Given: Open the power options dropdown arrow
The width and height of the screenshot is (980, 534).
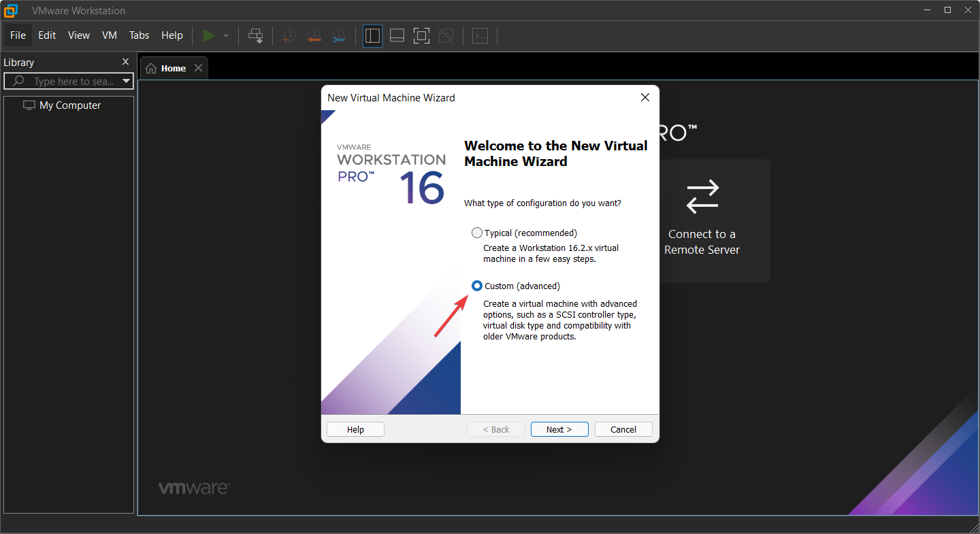Looking at the screenshot, I should pos(226,36).
